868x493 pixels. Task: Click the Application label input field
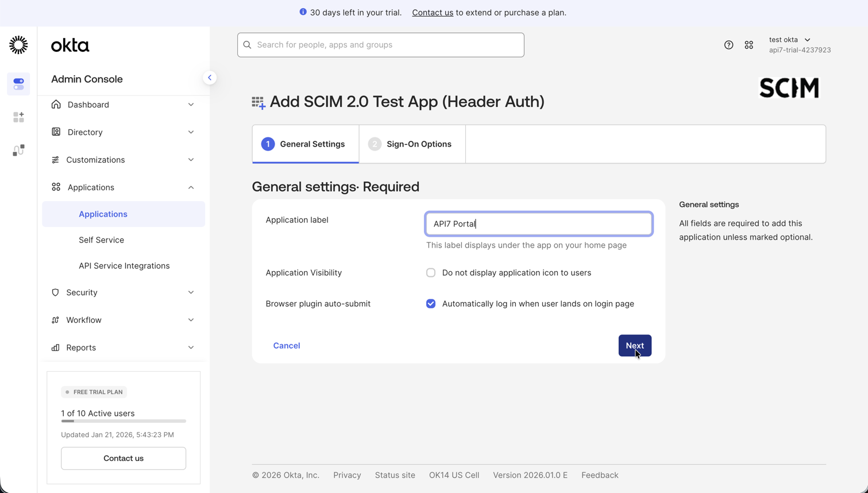(x=538, y=224)
